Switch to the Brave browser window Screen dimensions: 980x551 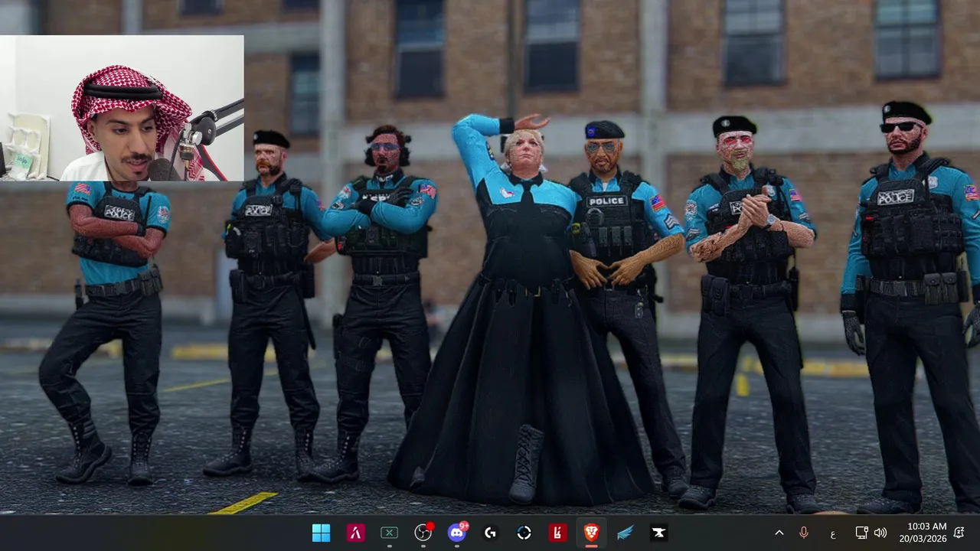(x=591, y=533)
